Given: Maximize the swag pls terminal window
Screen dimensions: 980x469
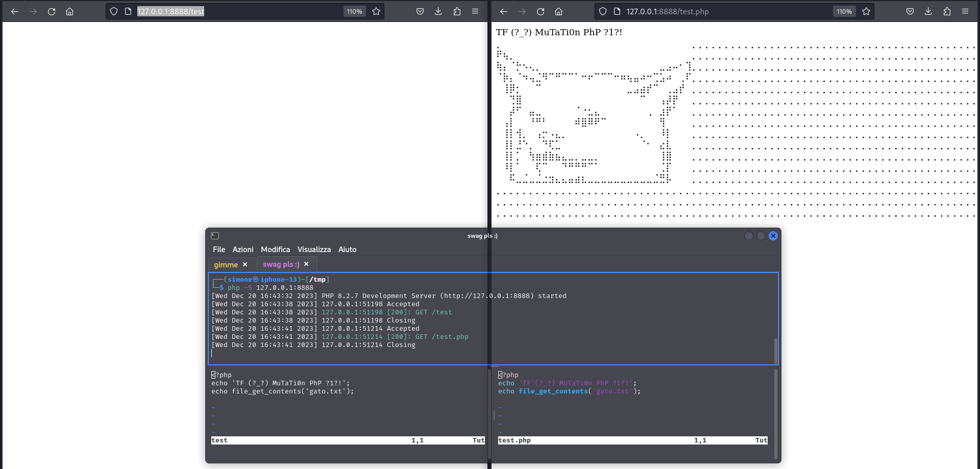Looking at the screenshot, I should (761, 236).
